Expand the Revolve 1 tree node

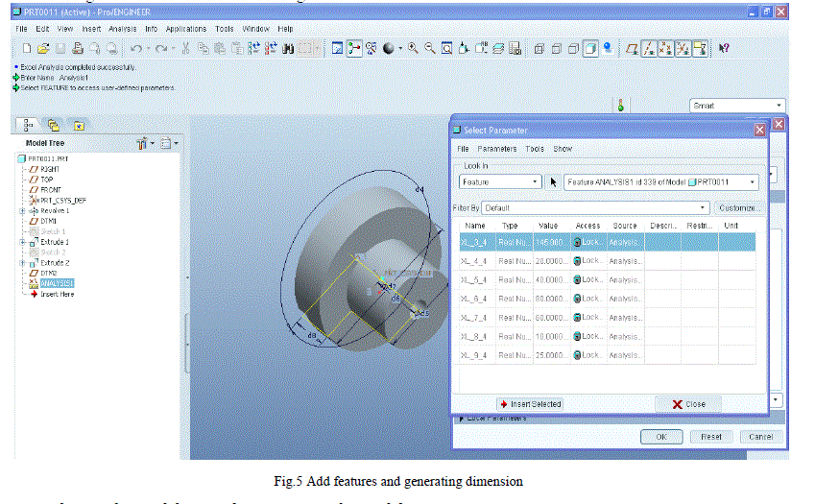pos(21,210)
